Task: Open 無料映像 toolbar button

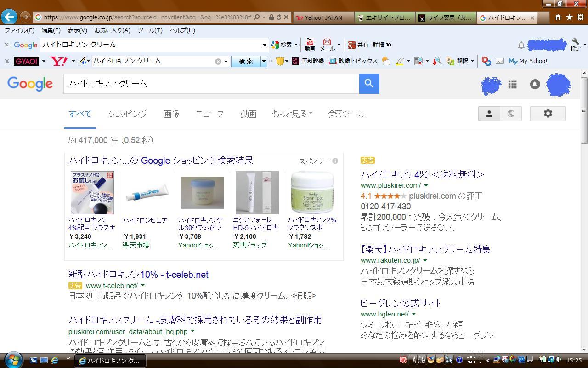Action: click(308, 61)
